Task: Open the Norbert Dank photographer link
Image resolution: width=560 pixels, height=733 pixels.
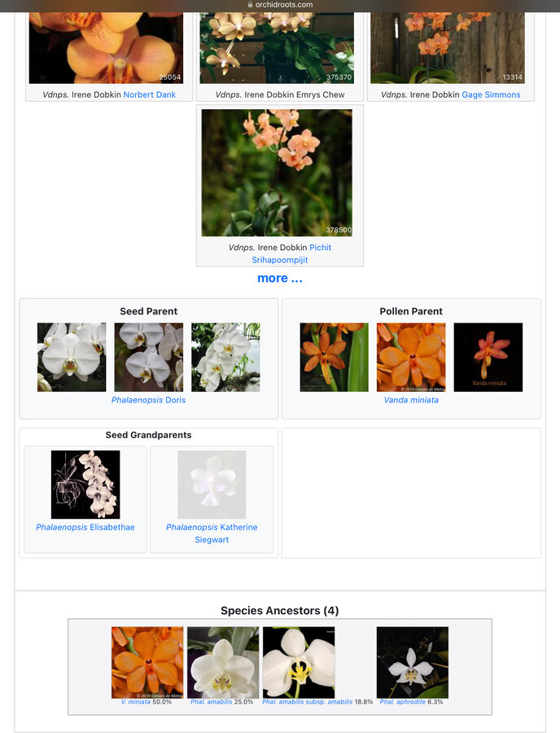Action: (150, 94)
